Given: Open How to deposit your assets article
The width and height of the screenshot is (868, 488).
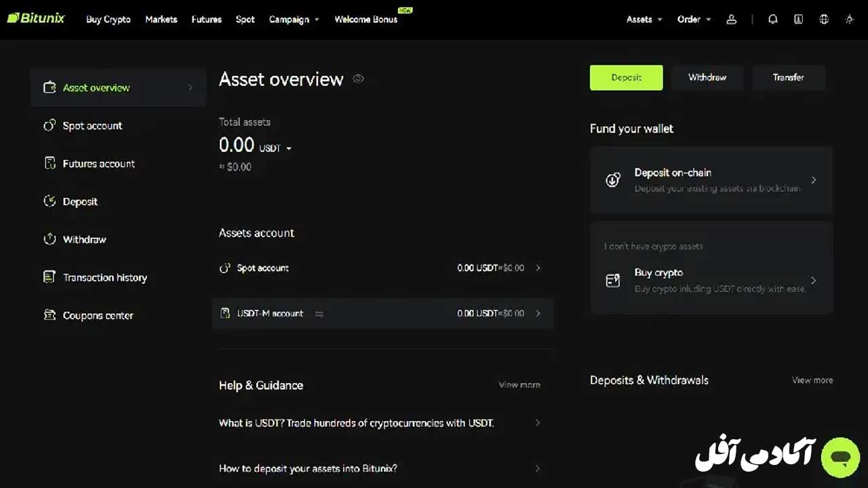Looking at the screenshot, I should 308,468.
